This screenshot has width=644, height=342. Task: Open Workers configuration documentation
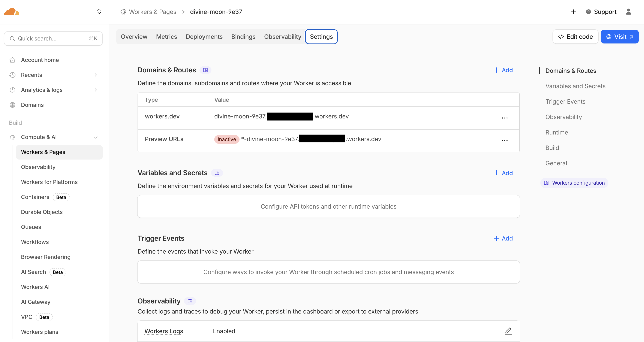pyautogui.click(x=574, y=183)
